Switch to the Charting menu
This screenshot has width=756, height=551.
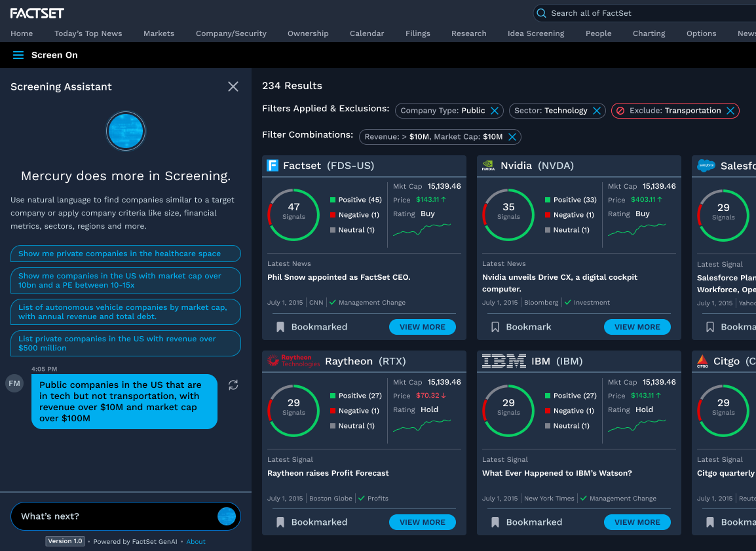(649, 33)
